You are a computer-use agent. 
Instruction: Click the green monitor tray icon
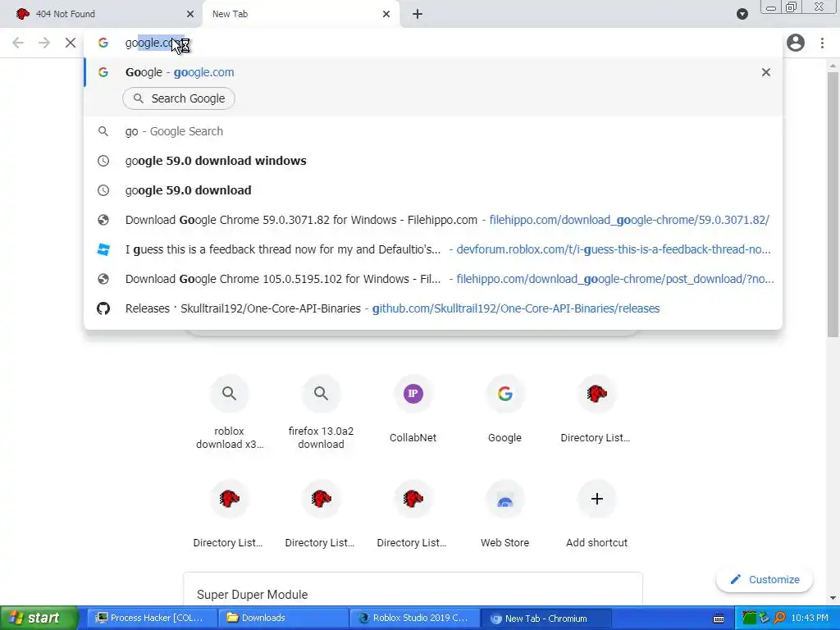tap(749, 618)
